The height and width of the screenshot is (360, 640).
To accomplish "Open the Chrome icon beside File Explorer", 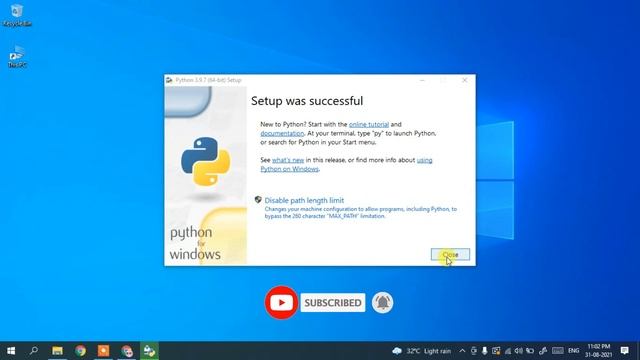I will (x=80, y=351).
